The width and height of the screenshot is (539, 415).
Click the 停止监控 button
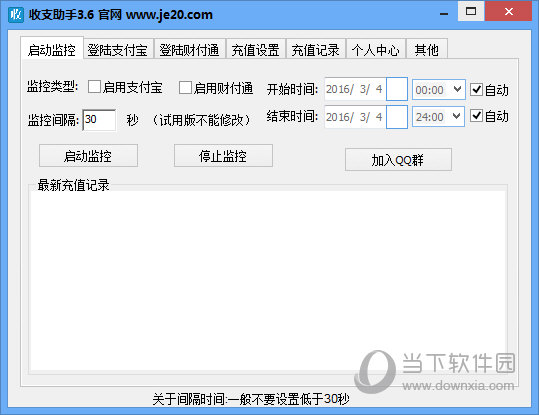(223, 156)
